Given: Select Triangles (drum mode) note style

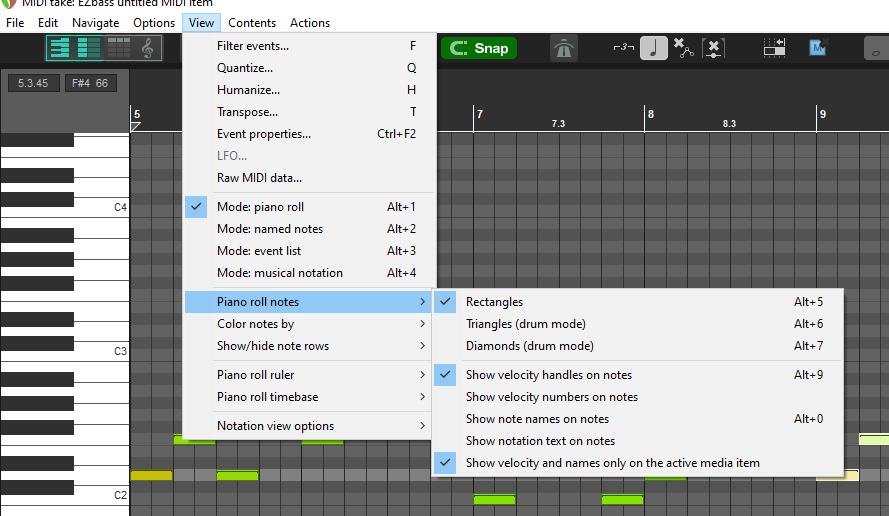Looking at the screenshot, I should point(525,324).
